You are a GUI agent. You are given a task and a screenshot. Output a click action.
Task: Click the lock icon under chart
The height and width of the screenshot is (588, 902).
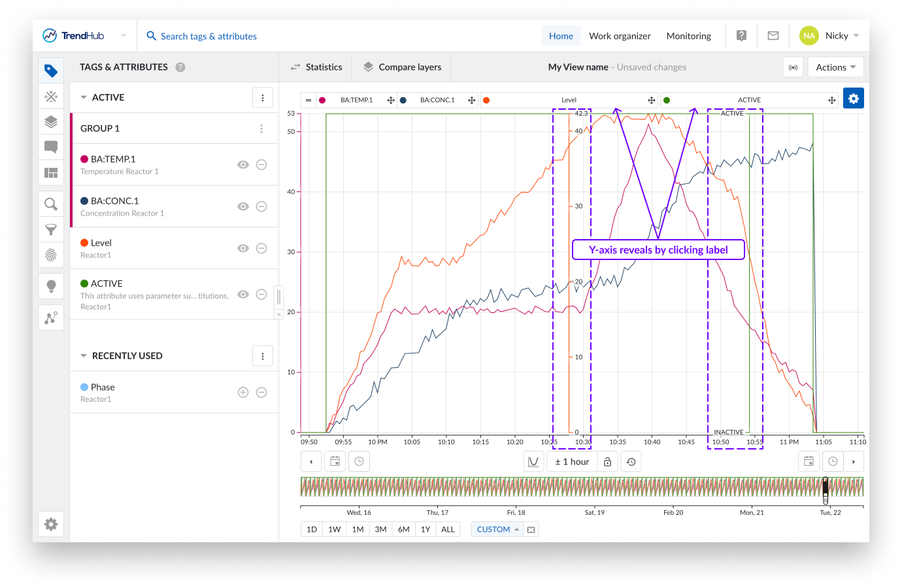point(607,462)
